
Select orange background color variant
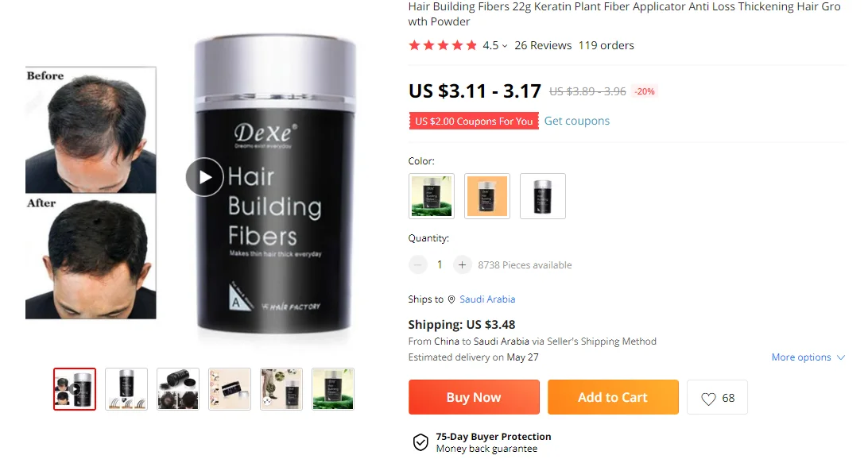[487, 196]
